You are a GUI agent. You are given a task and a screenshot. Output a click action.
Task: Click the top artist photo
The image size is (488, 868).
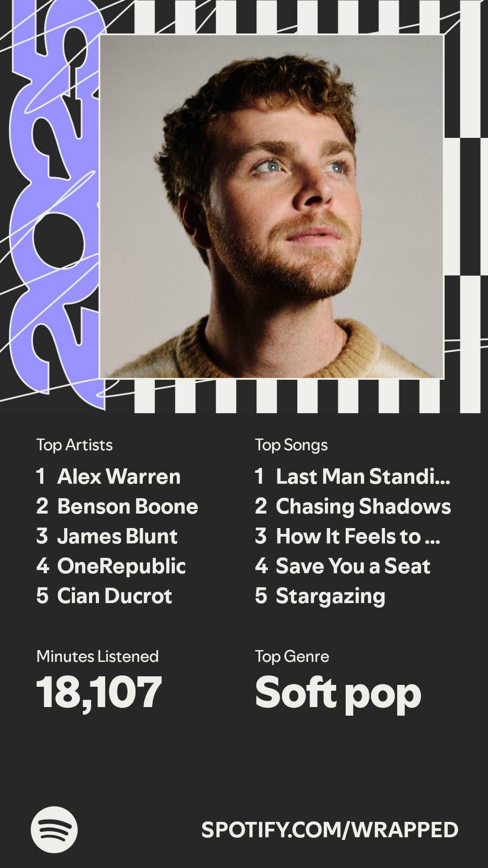(272, 206)
